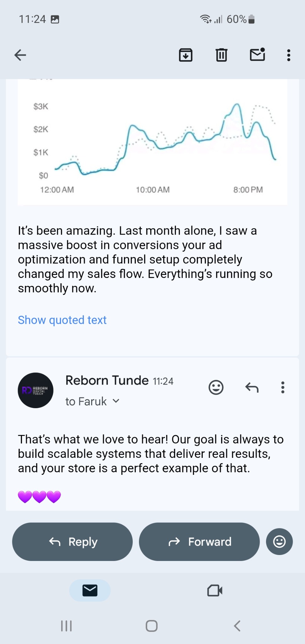Image resolution: width=305 pixels, height=644 pixels.
Task: Mark the email as unread
Action: pos(257,55)
